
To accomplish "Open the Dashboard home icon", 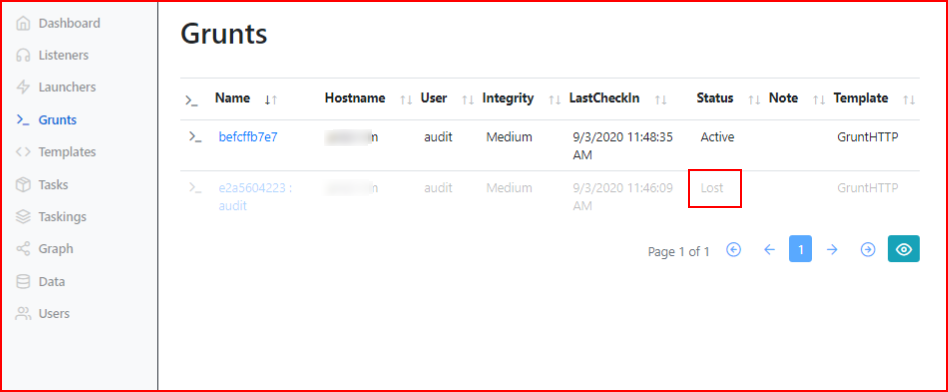I will click(x=23, y=24).
